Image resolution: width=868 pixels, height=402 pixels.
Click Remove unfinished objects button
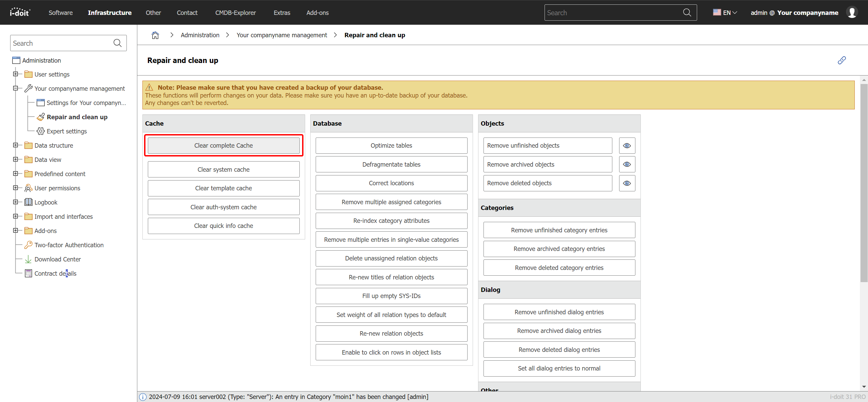pos(548,146)
